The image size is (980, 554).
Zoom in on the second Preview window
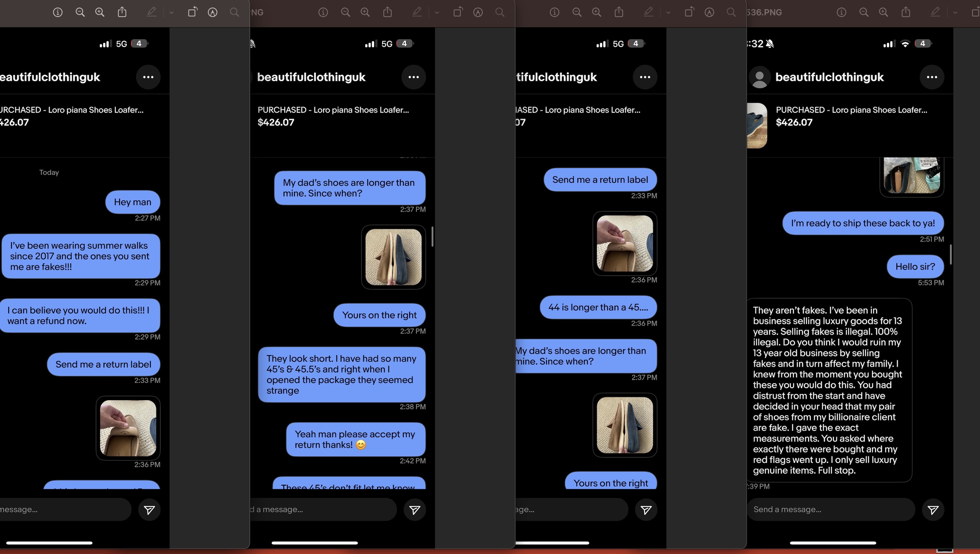click(365, 12)
